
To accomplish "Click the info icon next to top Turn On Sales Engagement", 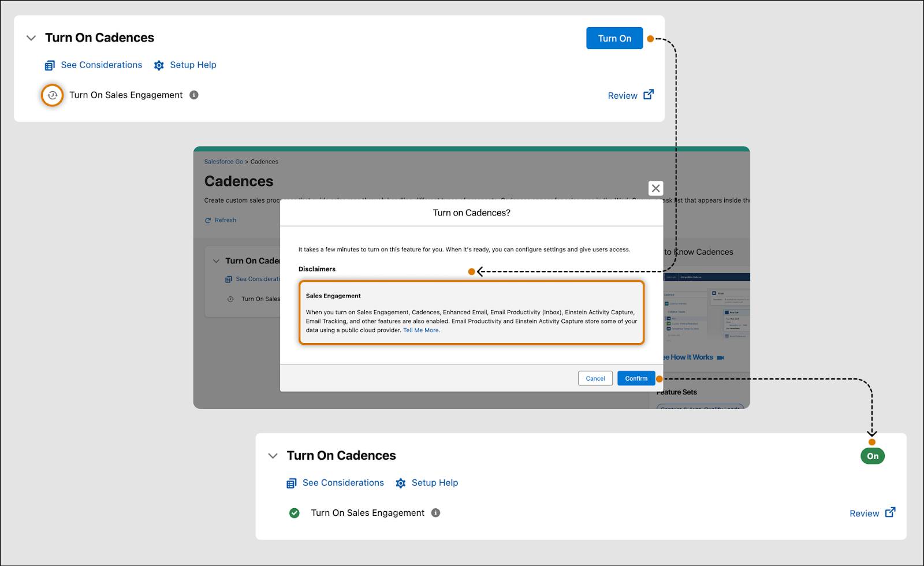I will 194,95.
